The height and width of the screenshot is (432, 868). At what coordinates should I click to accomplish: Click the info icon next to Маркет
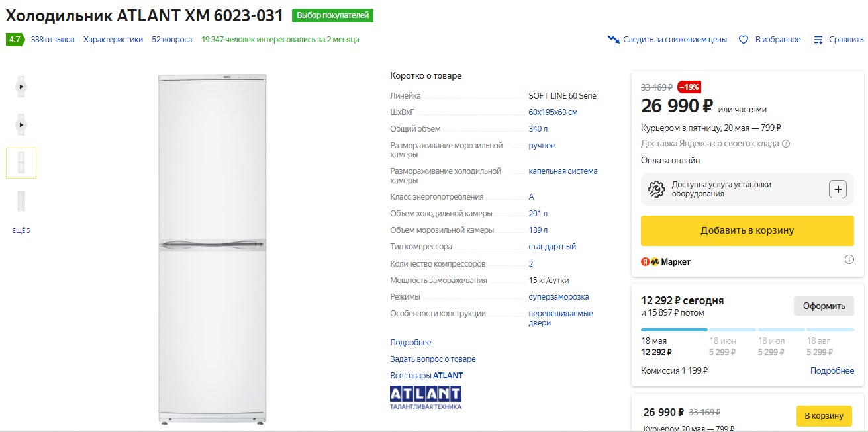click(849, 260)
